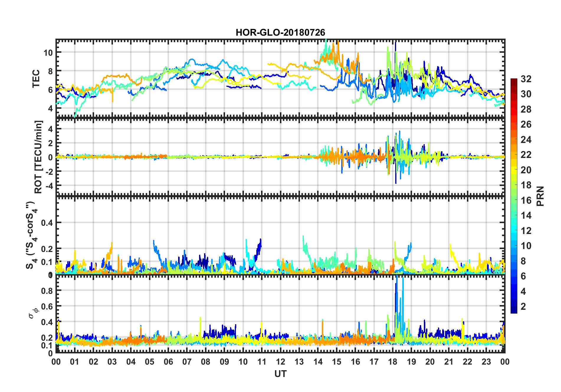Click the -4 tick on ROT axis

point(49,186)
